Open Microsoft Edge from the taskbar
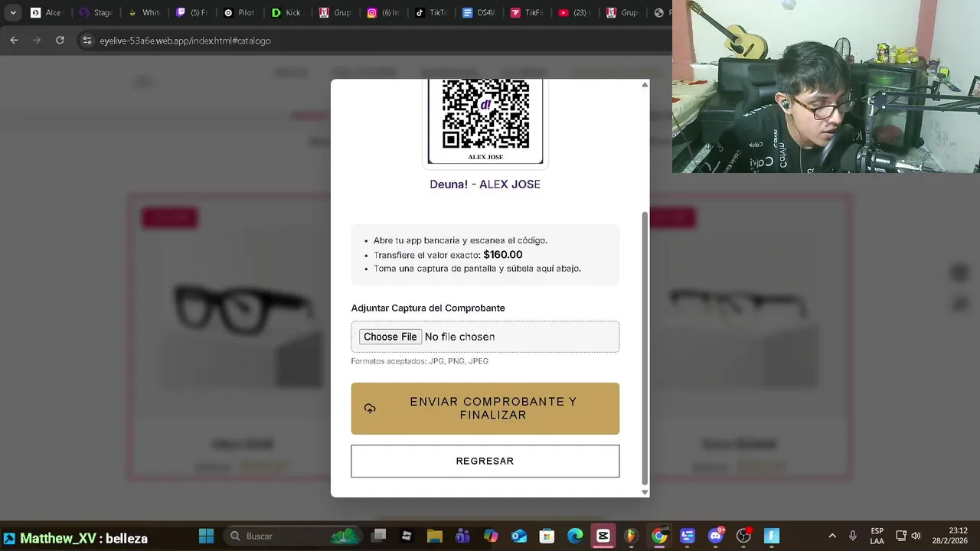Viewport: 980px width, 551px height. [x=575, y=536]
